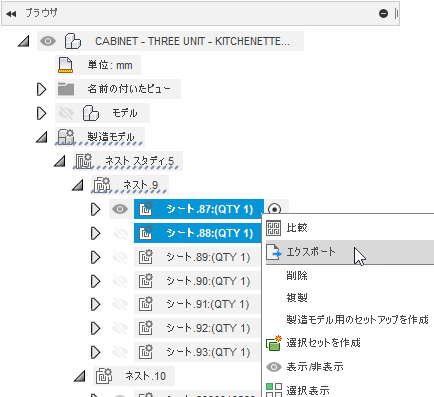Click the ネスト.10 nest icon
434x397 pixels.
point(104,376)
